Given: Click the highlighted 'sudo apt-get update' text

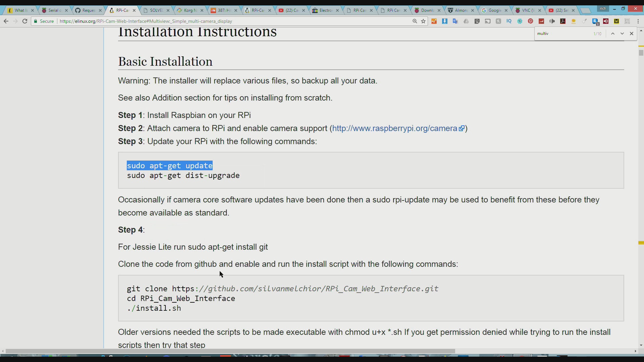Looking at the screenshot, I should (x=170, y=166).
